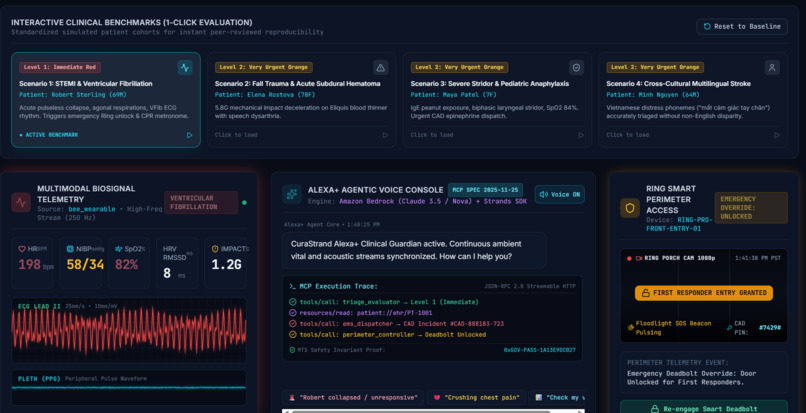This screenshot has width=806, height=413.
Task: Click the green check icon on triage_evaluator trace row
Action: tap(292, 302)
